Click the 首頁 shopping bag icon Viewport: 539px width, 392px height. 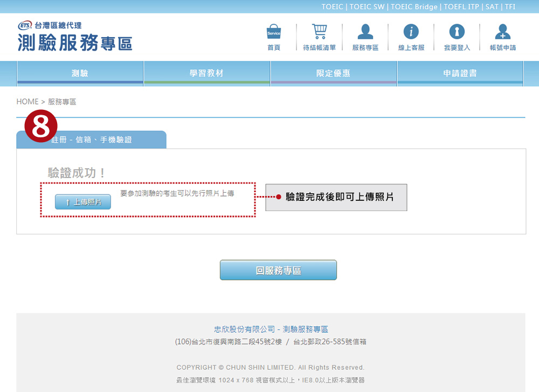(274, 33)
